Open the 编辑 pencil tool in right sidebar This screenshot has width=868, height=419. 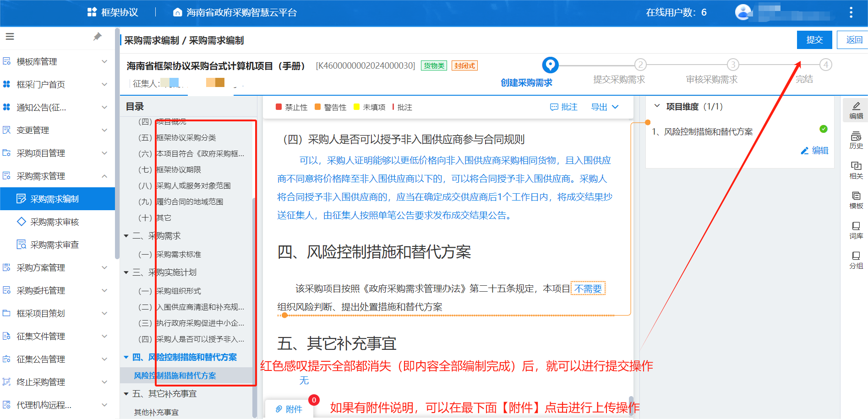856,110
